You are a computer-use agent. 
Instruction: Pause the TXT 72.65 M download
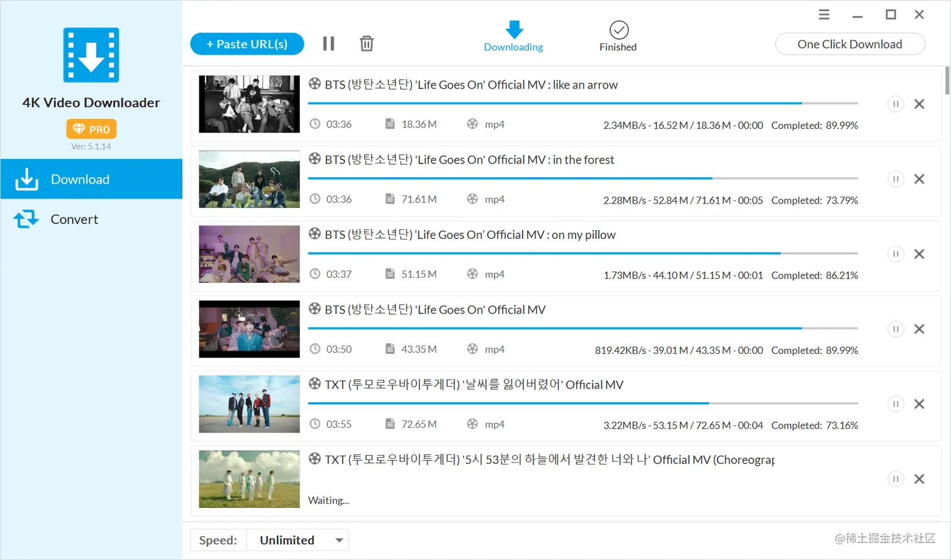coord(896,404)
